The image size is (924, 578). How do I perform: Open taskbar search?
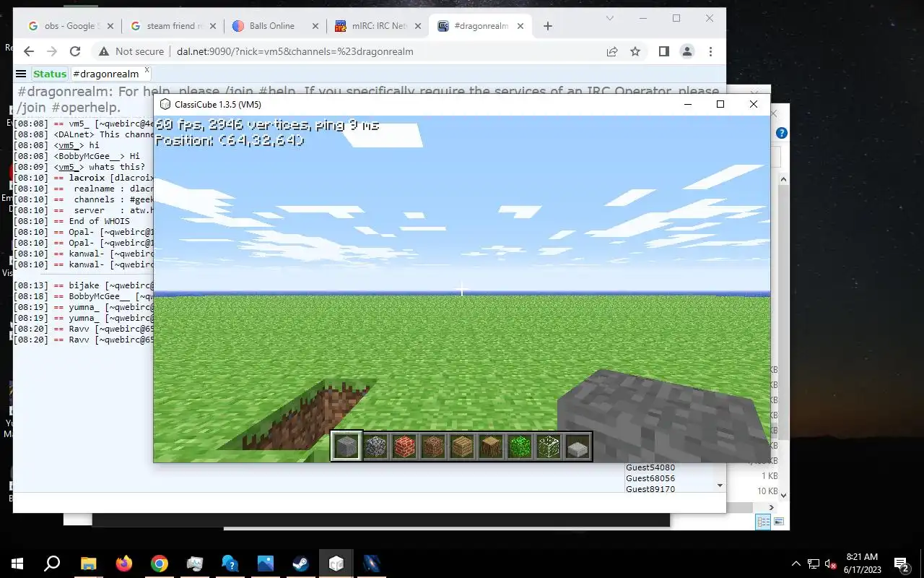pos(52,564)
